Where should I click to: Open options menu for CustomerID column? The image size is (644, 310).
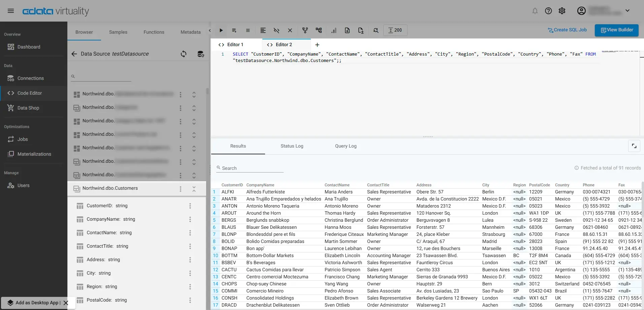click(x=190, y=206)
